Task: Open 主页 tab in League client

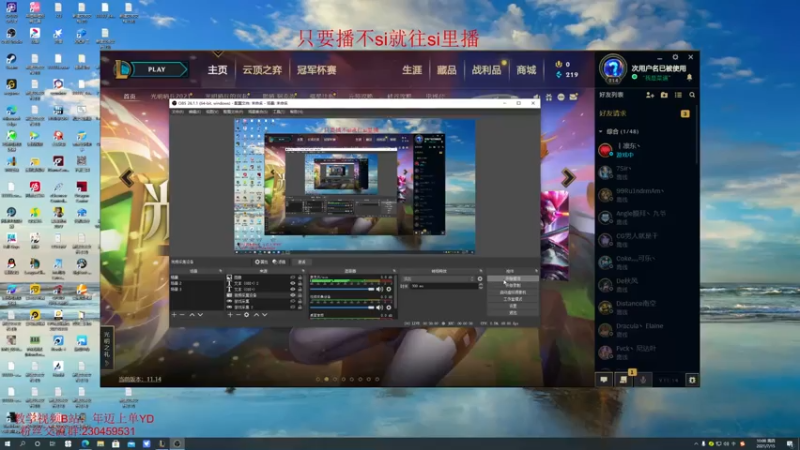Action: tap(217, 70)
